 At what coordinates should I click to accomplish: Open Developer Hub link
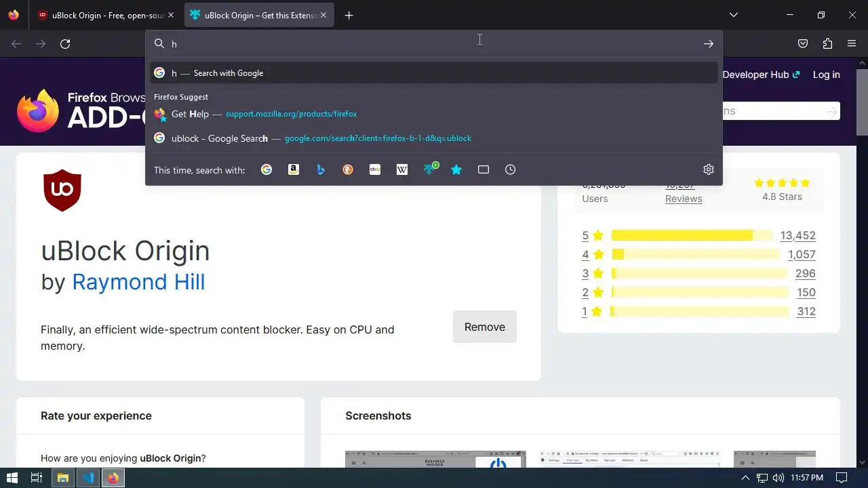761,75
